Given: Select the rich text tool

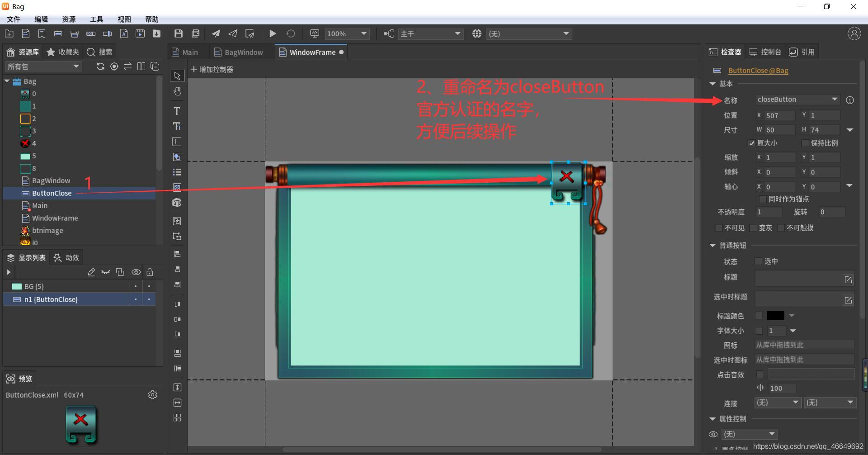Looking at the screenshot, I should tap(177, 126).
